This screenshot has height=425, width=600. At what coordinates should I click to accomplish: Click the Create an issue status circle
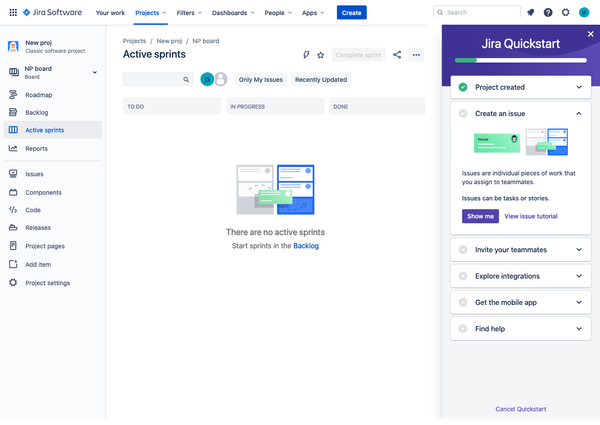pos(463,114)
